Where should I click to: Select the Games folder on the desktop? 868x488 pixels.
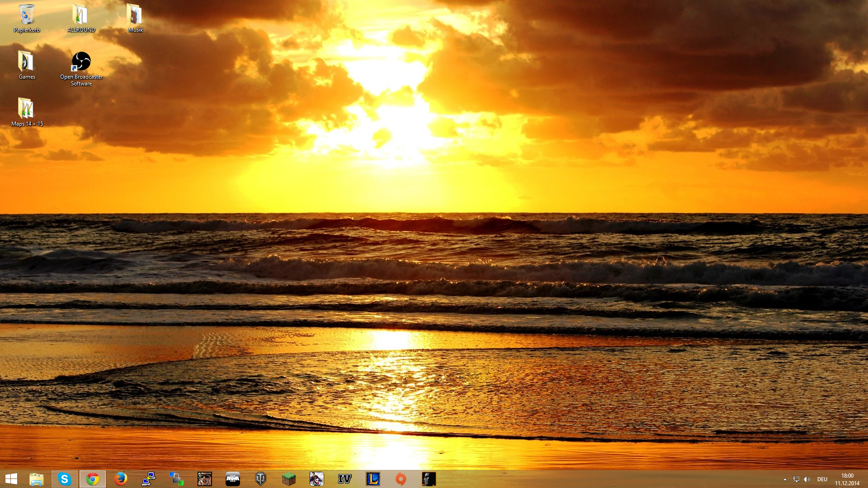click(x=27, y=65)
